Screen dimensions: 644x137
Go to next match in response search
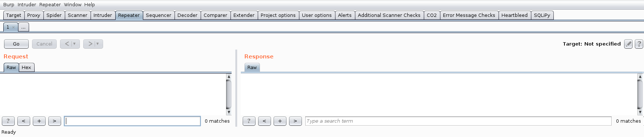295,121
